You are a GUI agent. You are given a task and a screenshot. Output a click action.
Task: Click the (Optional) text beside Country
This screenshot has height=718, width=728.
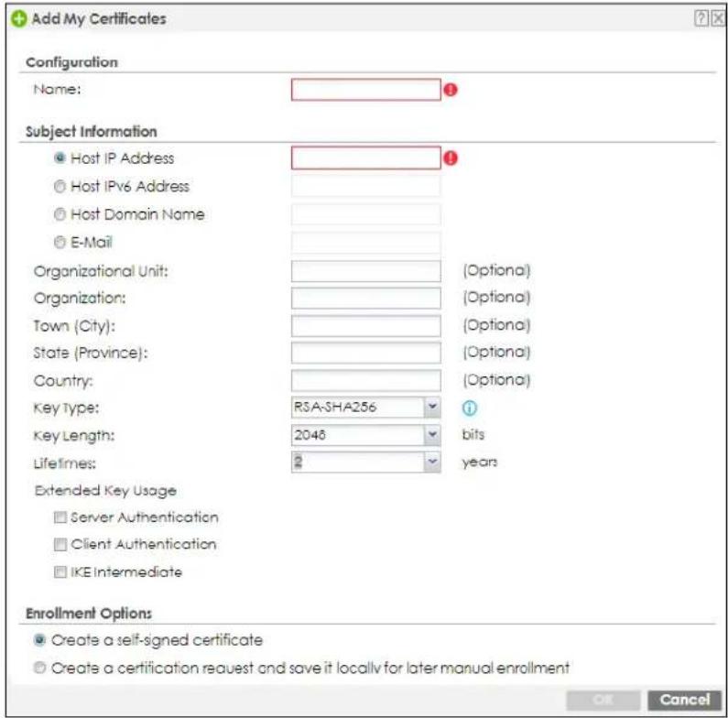point(496,380)
